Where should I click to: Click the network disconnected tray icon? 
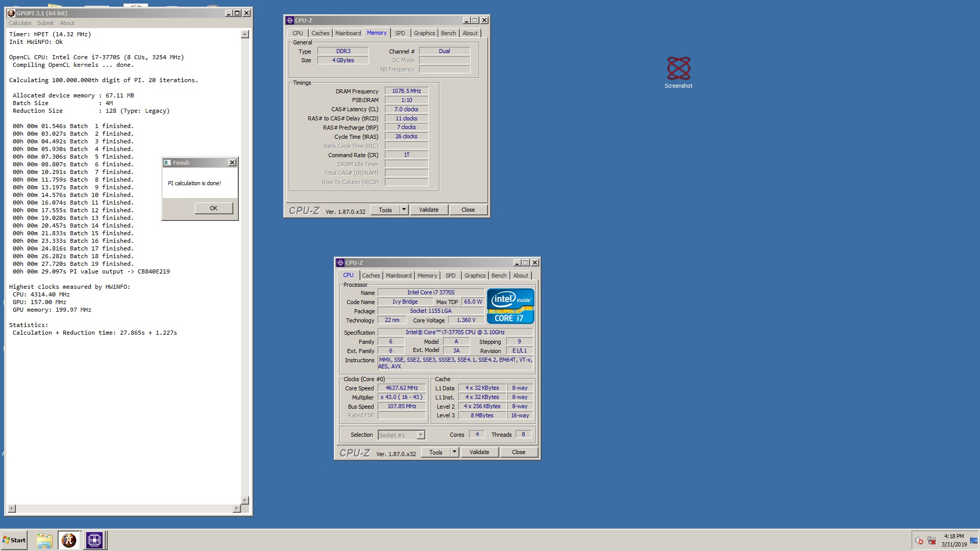click(x=932, y=541)
